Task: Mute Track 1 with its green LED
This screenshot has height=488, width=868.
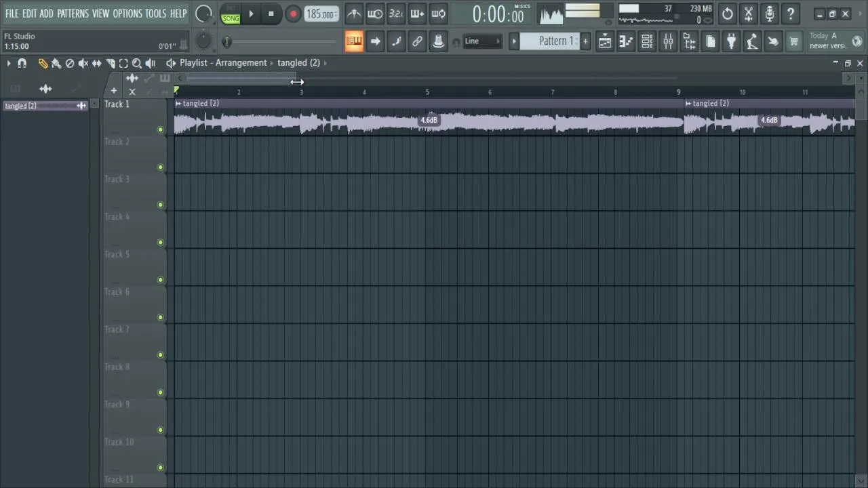Action: pos(161,129)
